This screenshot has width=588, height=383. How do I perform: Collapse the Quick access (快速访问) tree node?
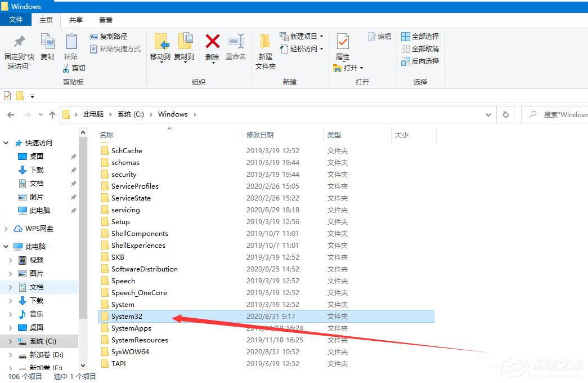(x=6, y=143)
